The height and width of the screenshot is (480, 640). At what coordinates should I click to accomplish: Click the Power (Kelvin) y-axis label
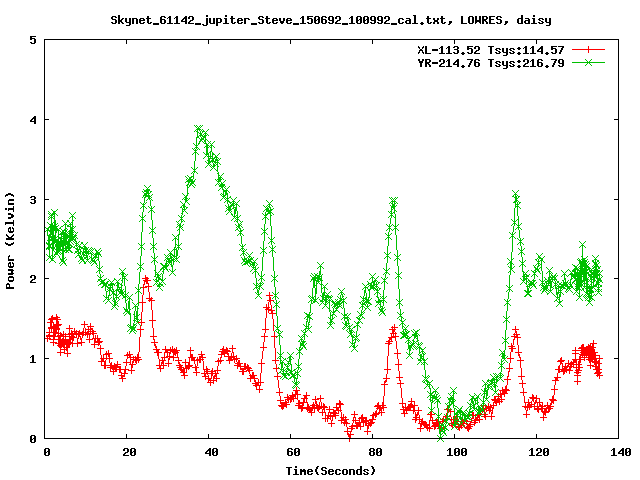[x=10, y=240]
